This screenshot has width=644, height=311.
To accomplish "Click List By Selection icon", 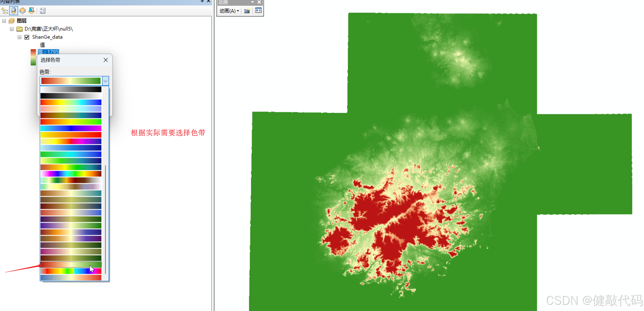I will tap(32, 11).
